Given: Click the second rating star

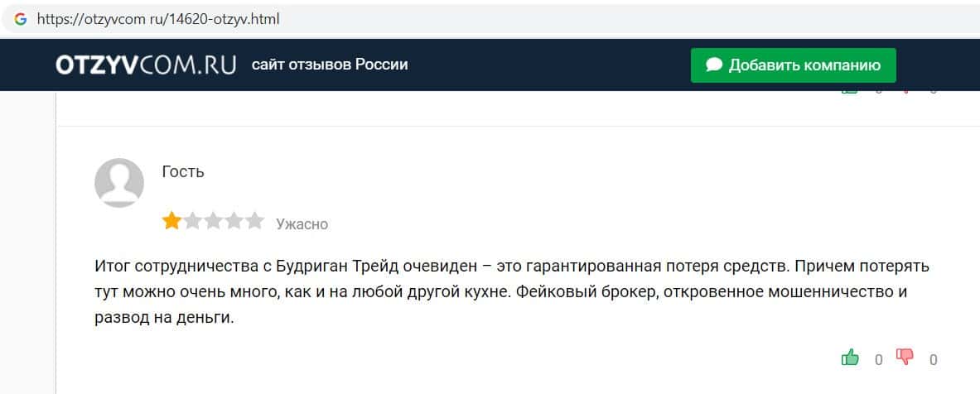Looking at the screenshot, I should [193, 221].
